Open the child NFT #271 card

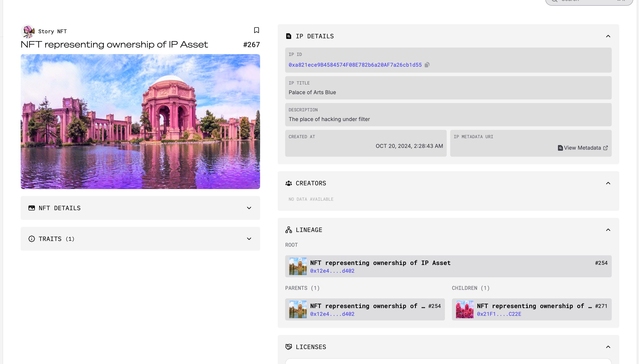pyautogui.click(x=532, y=309)
